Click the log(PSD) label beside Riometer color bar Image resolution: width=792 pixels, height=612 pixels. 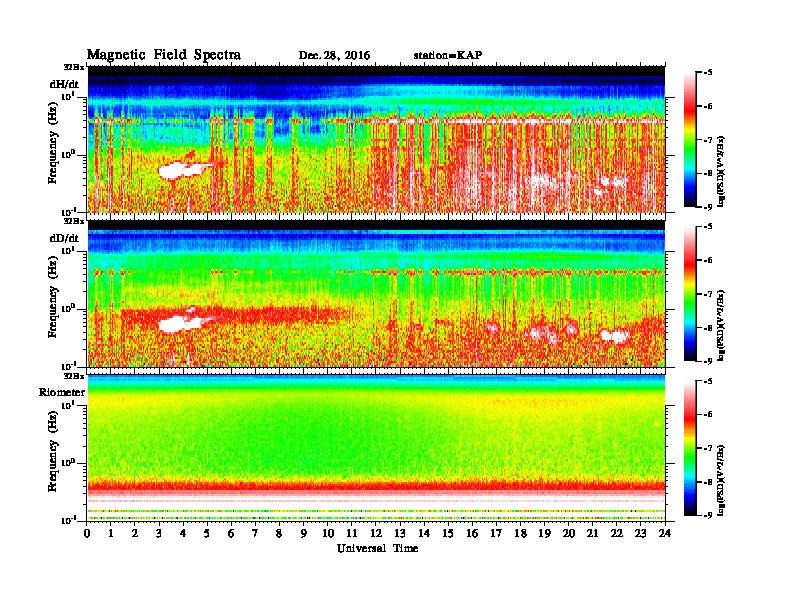722,479
